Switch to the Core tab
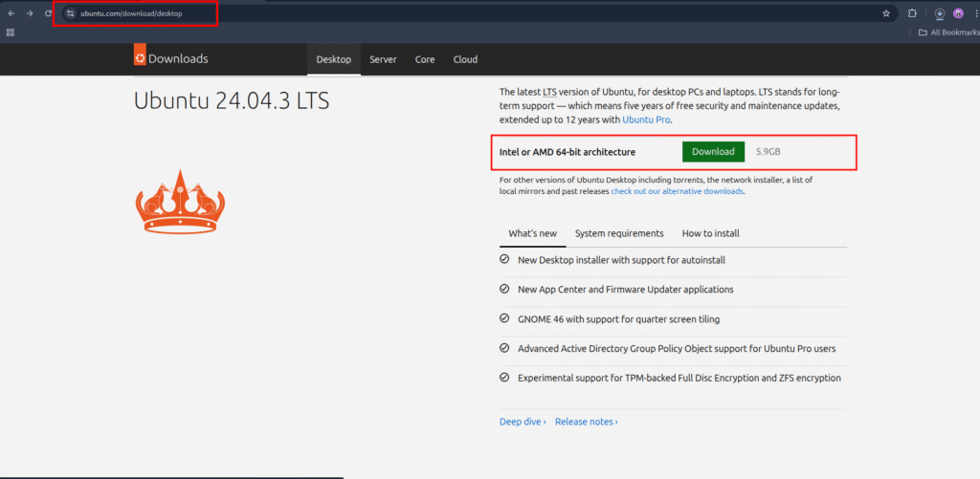 point(424,59)
